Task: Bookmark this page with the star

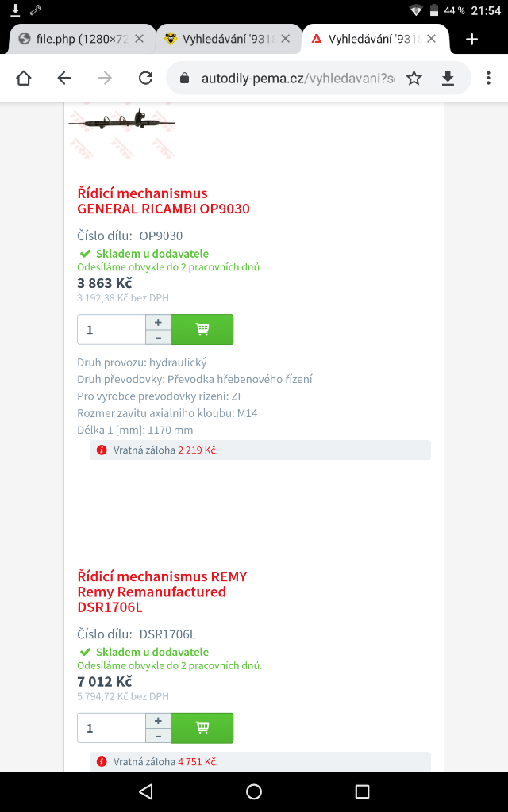Action: [x=414, y=78]
